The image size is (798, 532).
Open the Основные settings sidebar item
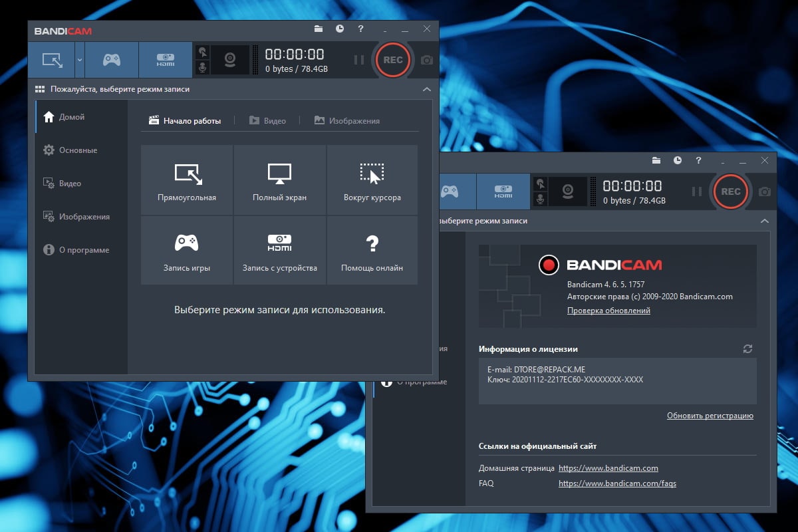coord(81,150)
